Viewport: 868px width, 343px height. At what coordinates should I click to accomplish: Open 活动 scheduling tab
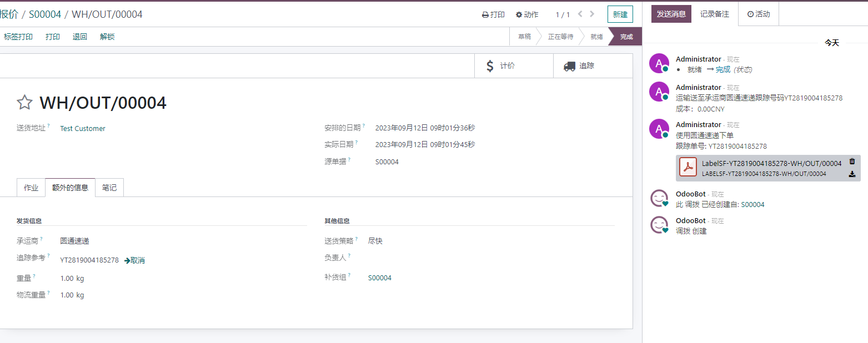point(759,14)
